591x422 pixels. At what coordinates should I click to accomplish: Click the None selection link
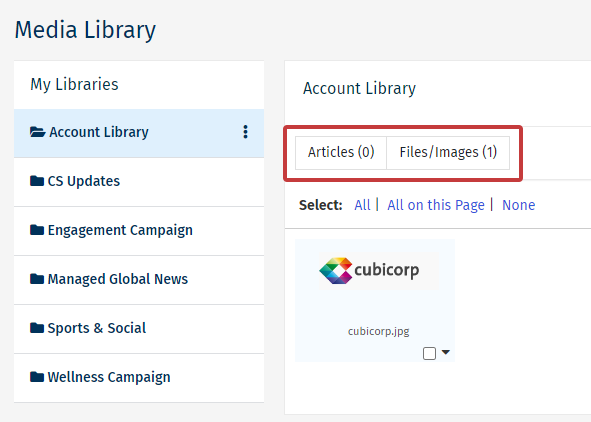[x=518, y=205]
